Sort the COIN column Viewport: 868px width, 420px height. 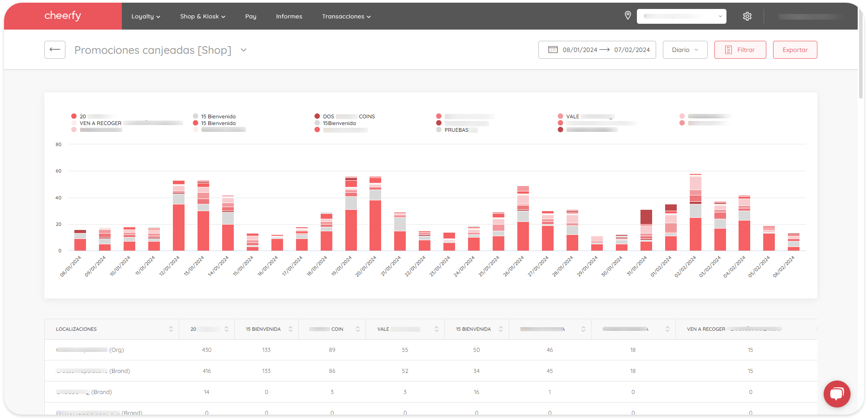point(358,329)
